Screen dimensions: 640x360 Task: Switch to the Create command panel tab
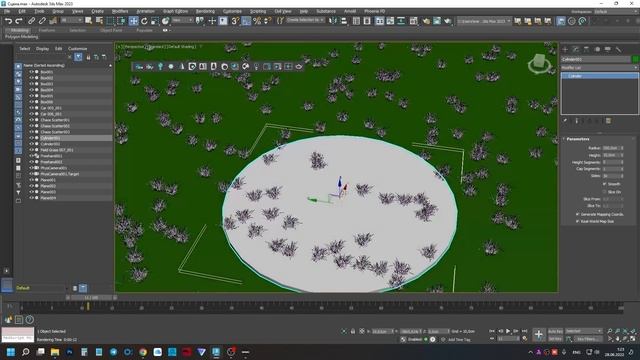click(565, 49)
